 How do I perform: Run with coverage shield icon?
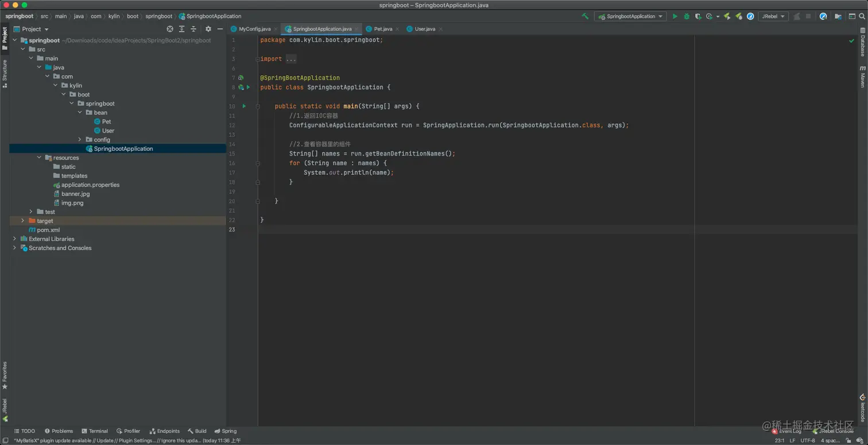[x=698, y=17]
